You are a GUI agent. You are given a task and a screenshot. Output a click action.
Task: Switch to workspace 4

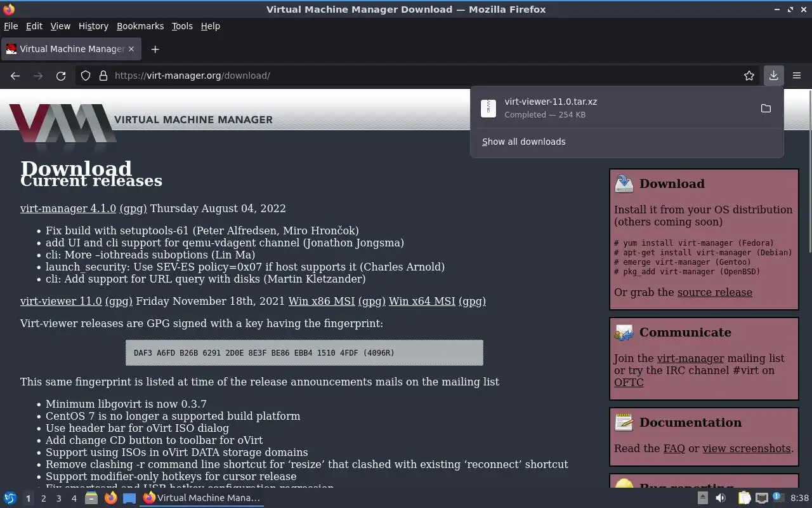pos(74,498)
